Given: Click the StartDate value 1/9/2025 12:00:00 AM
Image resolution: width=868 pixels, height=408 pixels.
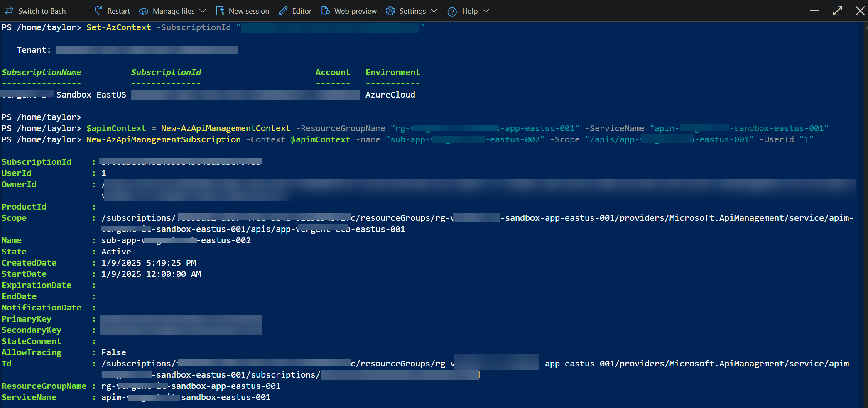Looking at the screenshot, I should tap(151, 274).
